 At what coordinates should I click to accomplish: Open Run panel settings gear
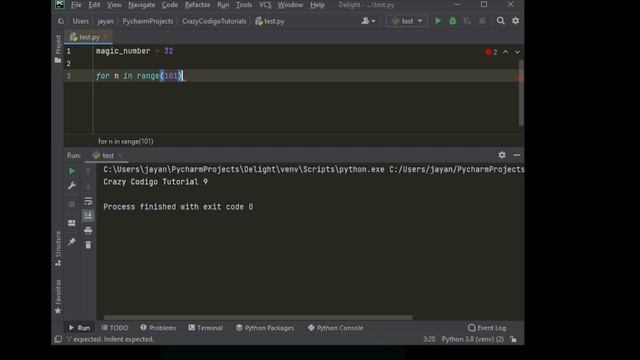point(502,155)
